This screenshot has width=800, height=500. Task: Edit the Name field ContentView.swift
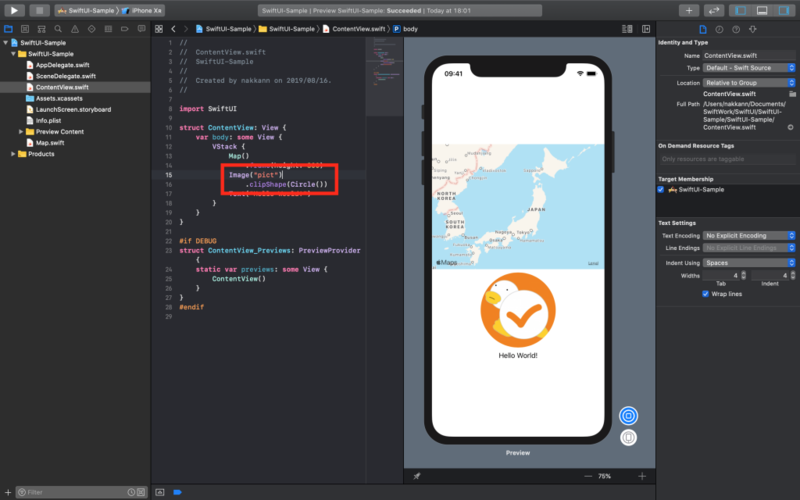[x=749, y=56]
